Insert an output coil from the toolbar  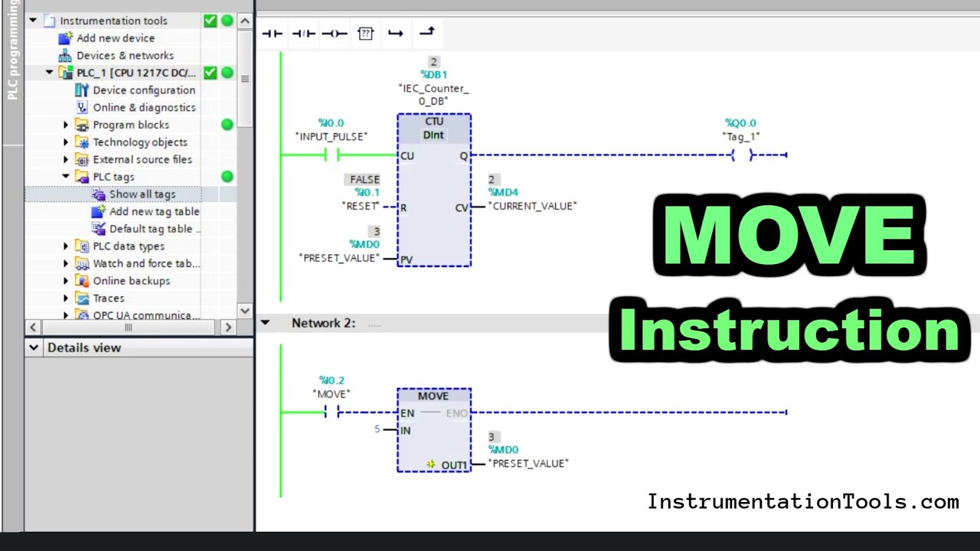(x=335, y=33)
